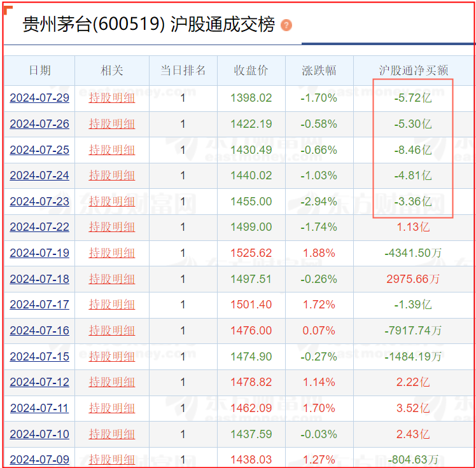Select net buy value 3.52亿
Image resolution: width=476 pixels, height=468 pixels.
click(x=413, y=408)
